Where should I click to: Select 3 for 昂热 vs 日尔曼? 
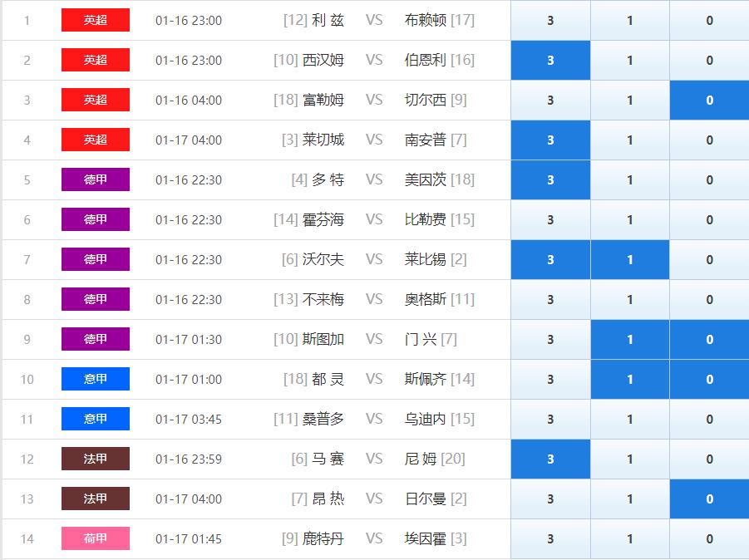coord(550,499)
